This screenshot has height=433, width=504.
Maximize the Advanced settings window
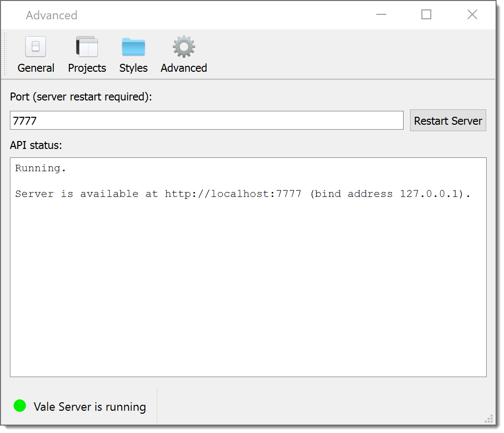coord(426,15)
